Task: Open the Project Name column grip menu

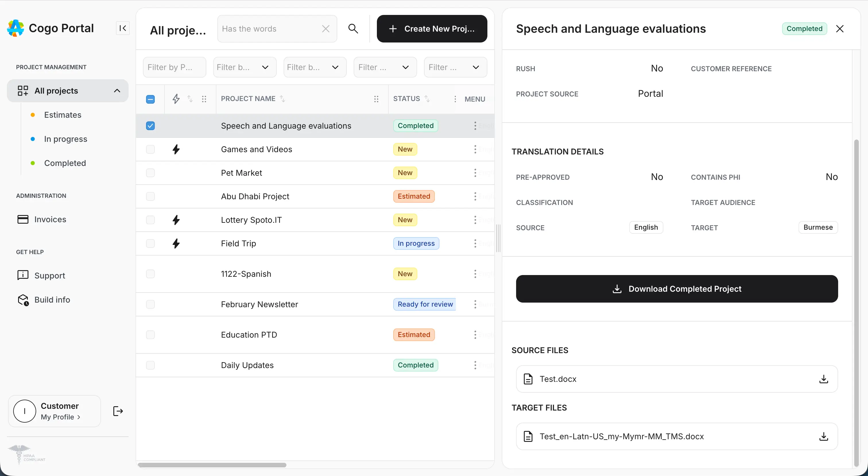Action: point(376,99)
